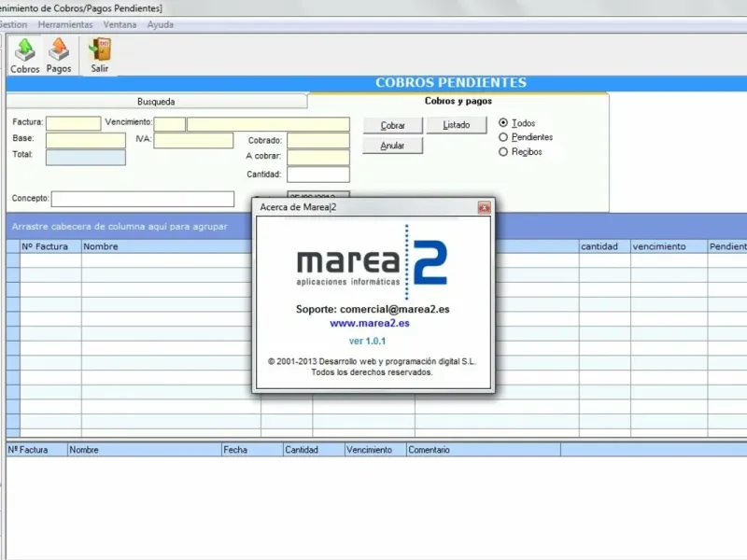Image resolution: width=747 pixels, height=560 pixels.
Task: Click the marea 2 logo image
Action: (372, 262)
